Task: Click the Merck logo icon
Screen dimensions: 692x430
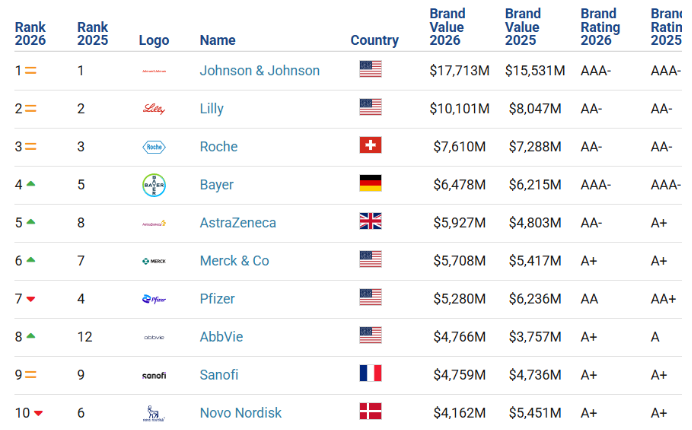Action: (154, 261)
